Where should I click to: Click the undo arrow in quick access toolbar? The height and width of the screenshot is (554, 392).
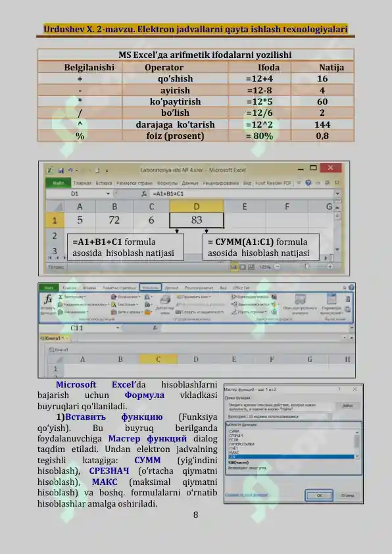pyautogui.click(x=70, y=170)
